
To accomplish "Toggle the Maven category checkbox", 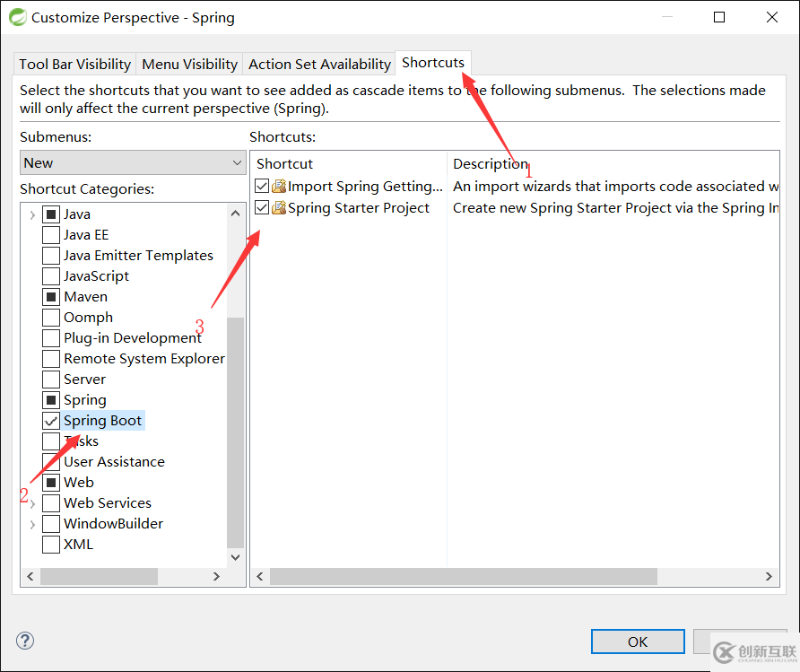I will [51, 296].
